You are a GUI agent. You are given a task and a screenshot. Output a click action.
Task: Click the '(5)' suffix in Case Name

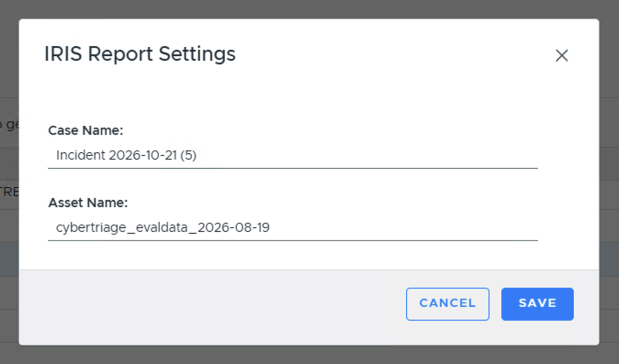(188, 155)
